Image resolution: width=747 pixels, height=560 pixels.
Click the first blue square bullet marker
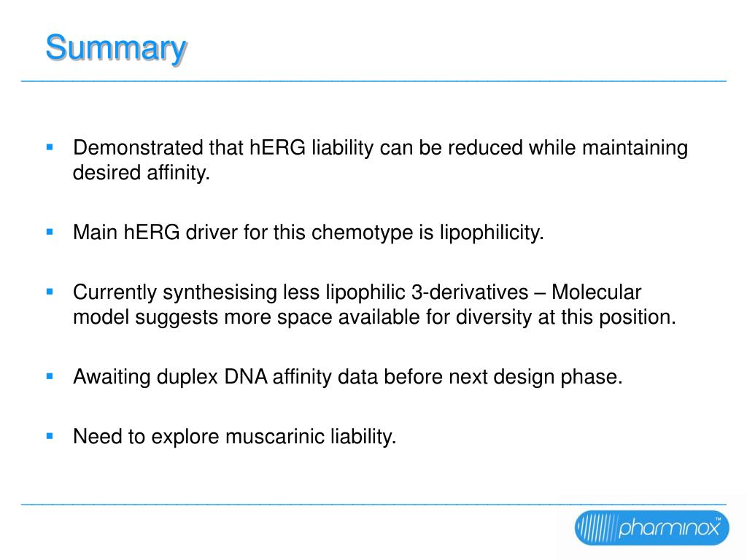pos(50,147)
